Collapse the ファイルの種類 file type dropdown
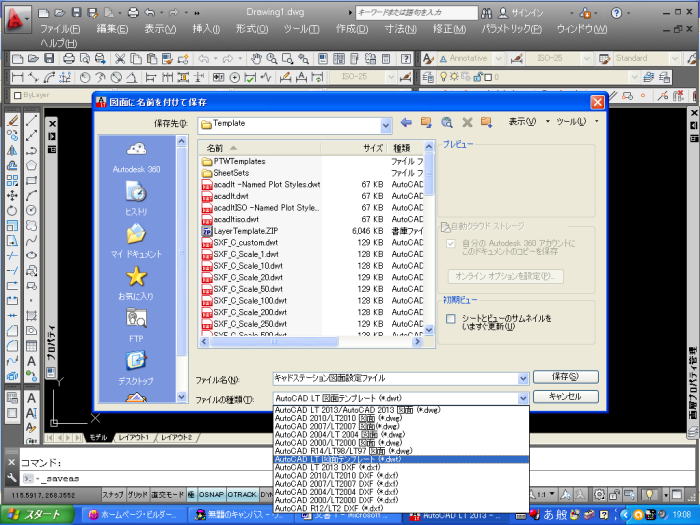700x525 pixels. pyautogui.click(x=523, y=398)
